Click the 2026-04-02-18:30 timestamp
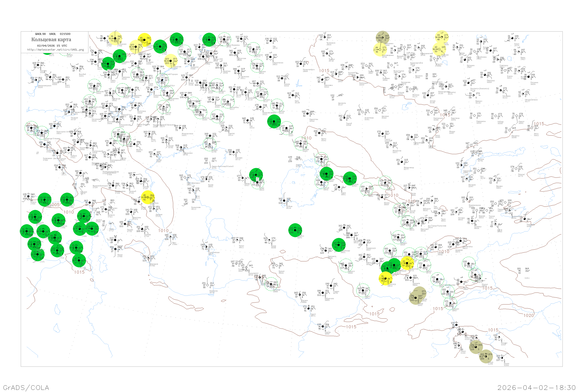This screenshot has height=392, width=588. pos(536,387)
